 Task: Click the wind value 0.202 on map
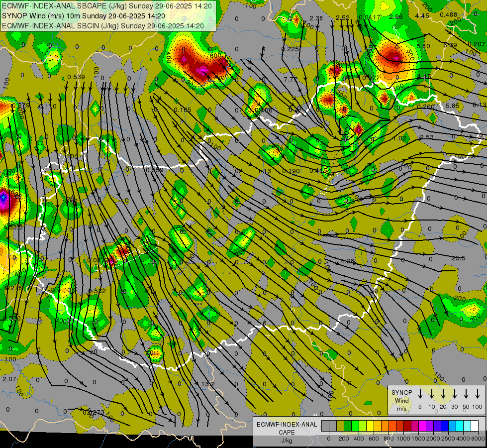point(477,44)
